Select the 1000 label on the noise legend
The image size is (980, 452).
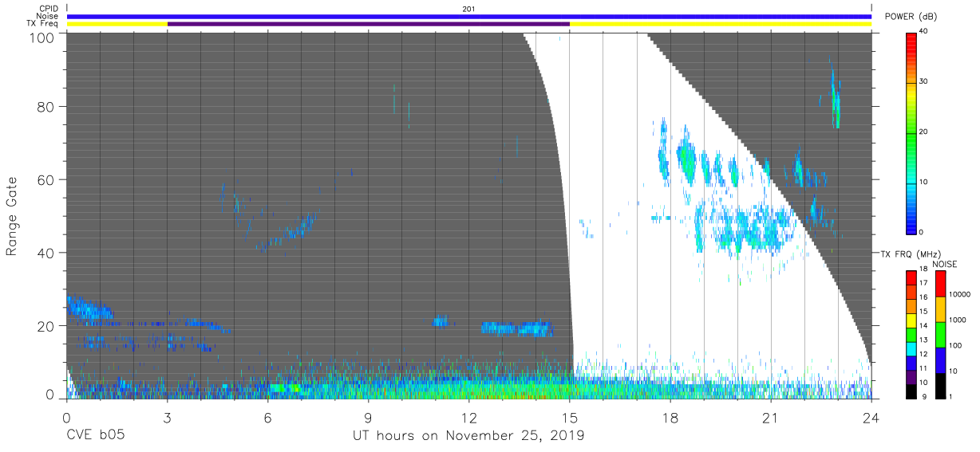[x=957, y=320]
